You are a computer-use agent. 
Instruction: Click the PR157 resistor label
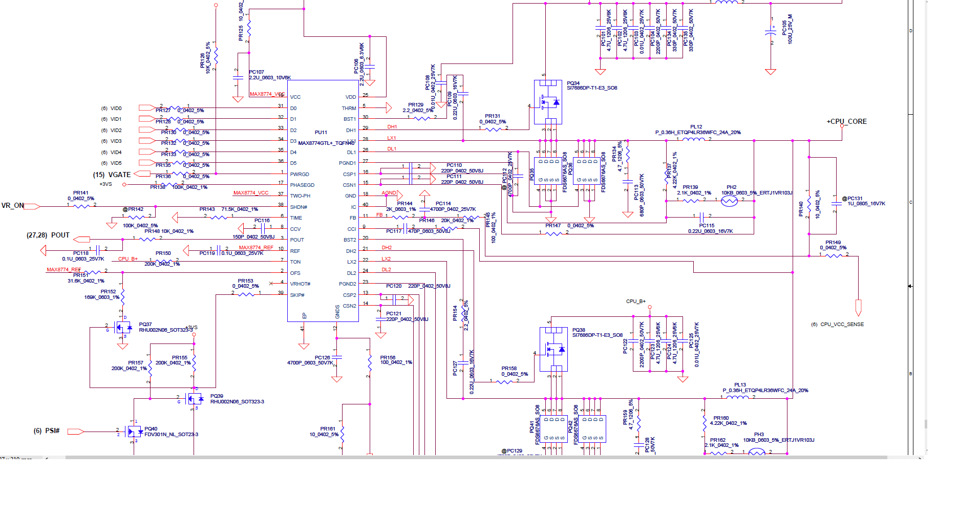pos(136,363)
